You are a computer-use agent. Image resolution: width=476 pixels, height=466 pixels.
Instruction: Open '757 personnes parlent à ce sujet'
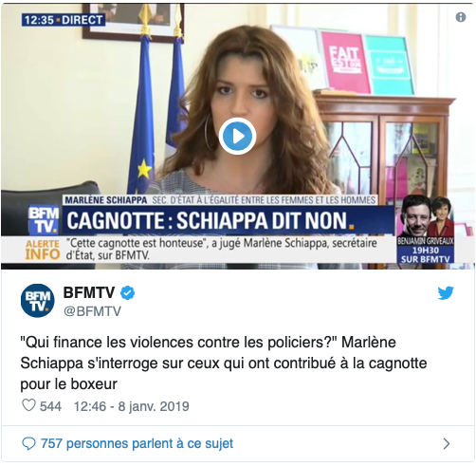tap(137, 443)
